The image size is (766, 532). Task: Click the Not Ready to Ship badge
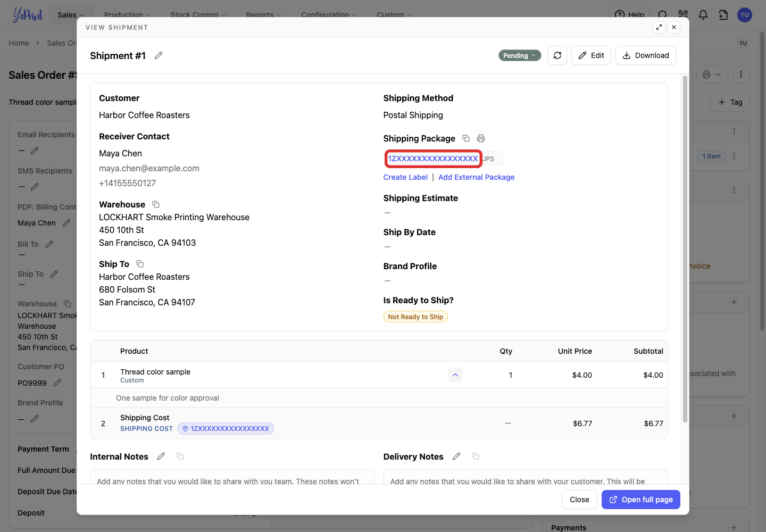click(415, 317)
